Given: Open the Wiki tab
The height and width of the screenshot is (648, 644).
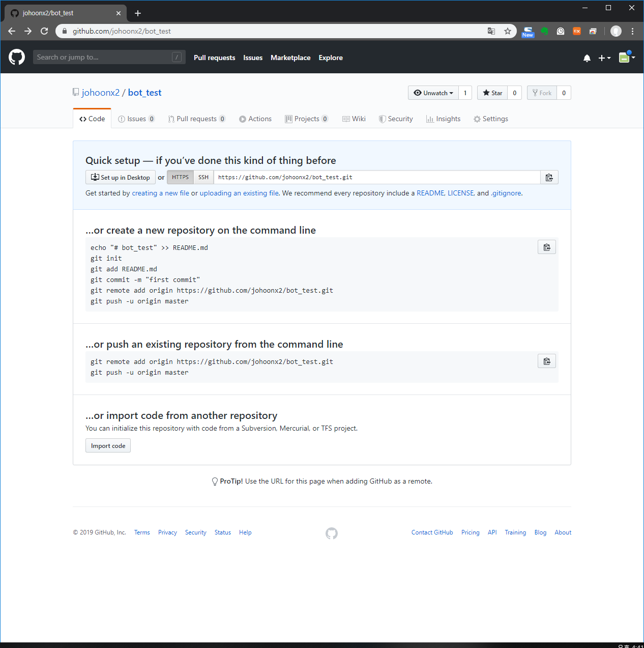Looking at the screenshot, I should [x=354, y=119].
